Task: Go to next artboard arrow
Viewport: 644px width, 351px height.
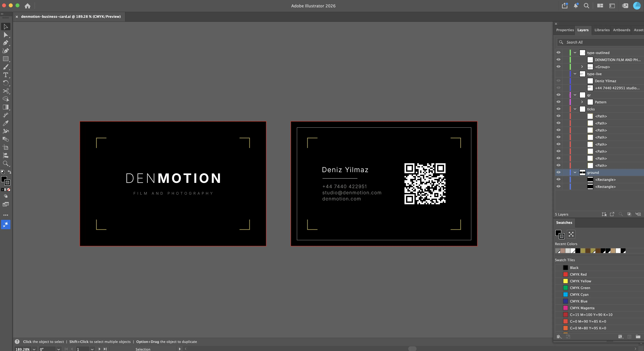Action: pos(99,349)
